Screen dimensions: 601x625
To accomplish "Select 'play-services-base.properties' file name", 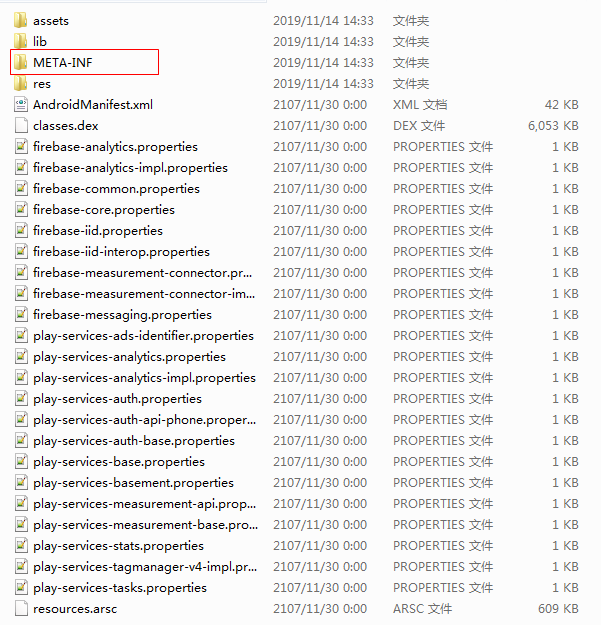I will coord(119,462).
